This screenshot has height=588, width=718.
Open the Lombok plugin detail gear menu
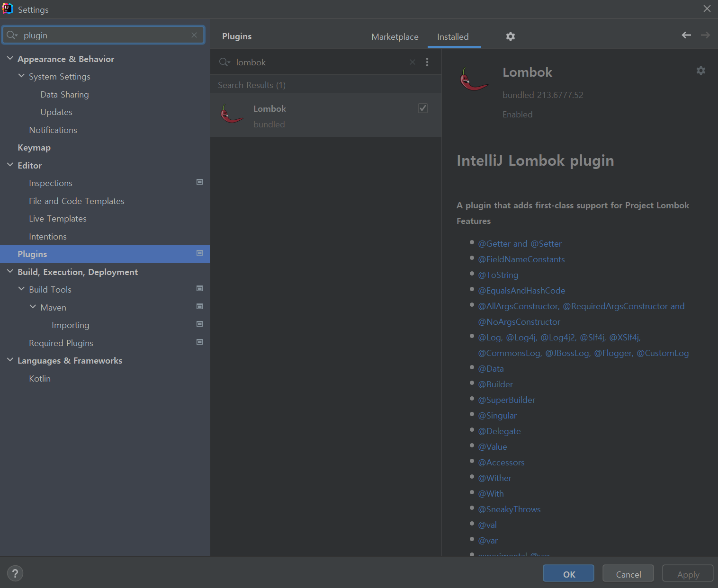click(x=701, y=71)
